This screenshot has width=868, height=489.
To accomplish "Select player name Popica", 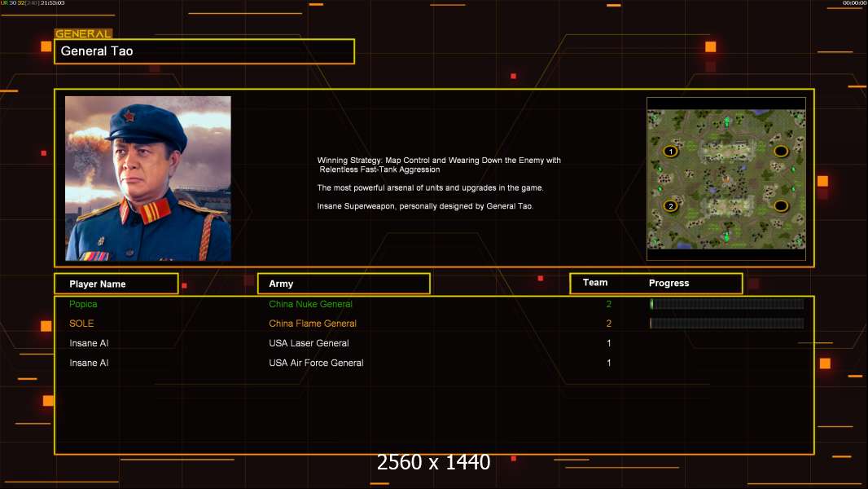I will tap(83, 304).
